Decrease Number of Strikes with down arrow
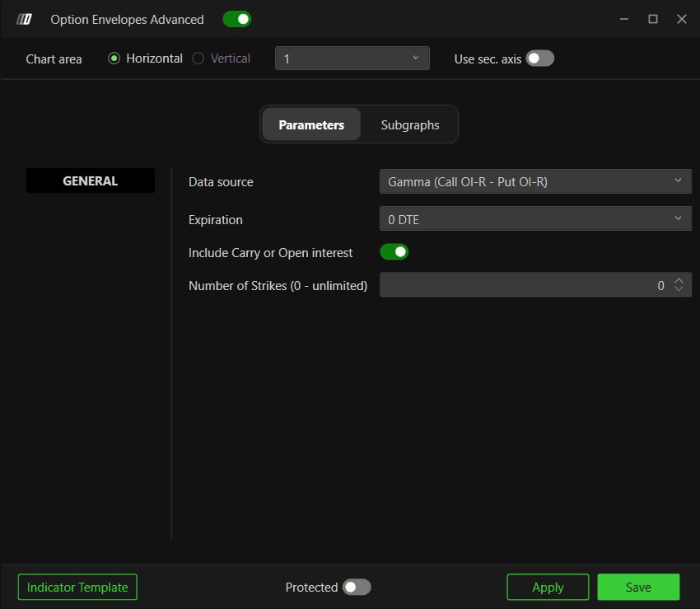Viewport: 700px width, 609px height. 679,289
